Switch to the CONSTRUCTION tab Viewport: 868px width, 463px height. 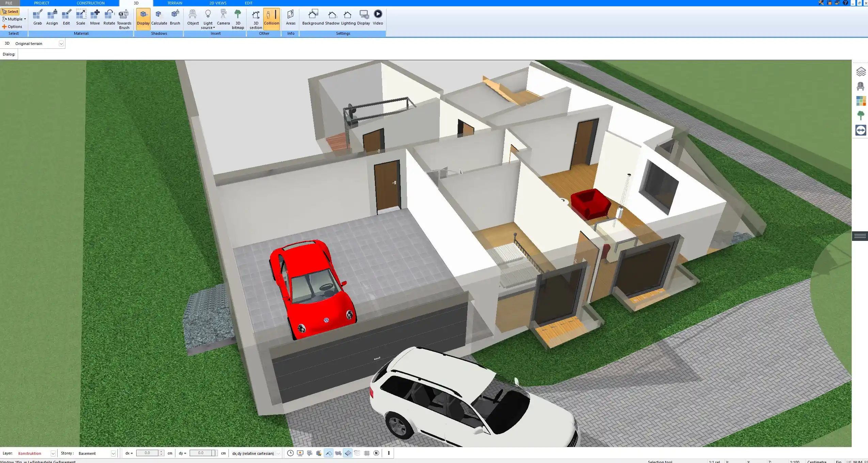tap(91, 3)
